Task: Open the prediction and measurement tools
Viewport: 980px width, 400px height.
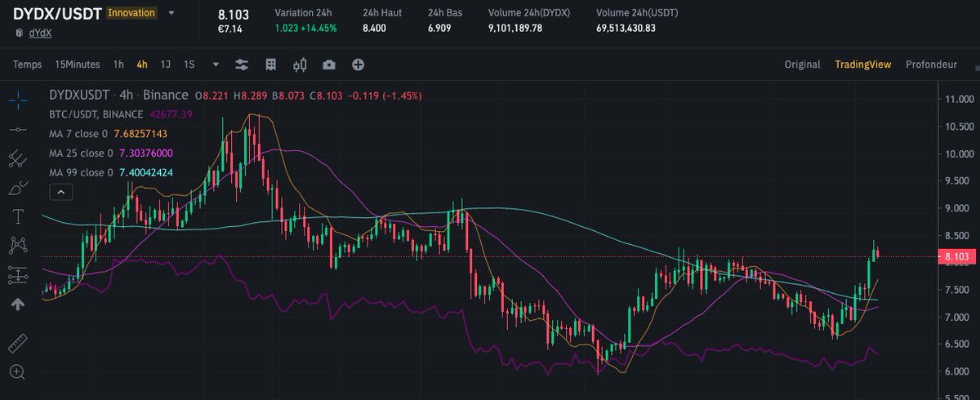Action: 18,274
